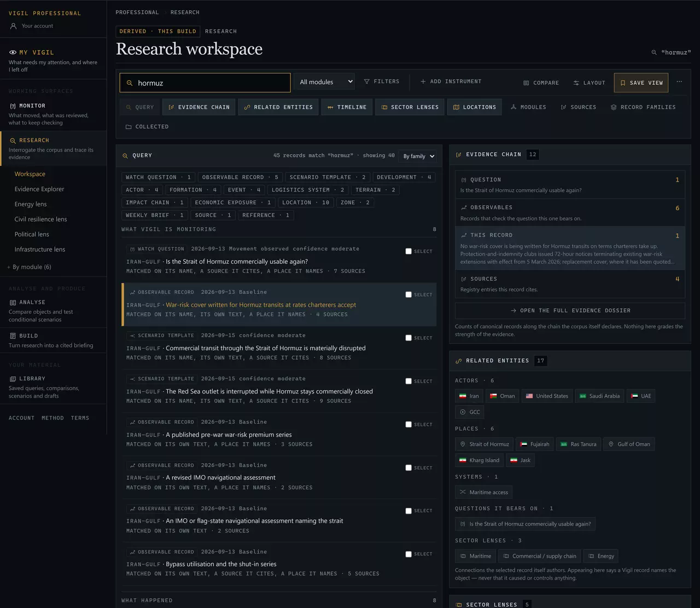Expand the Sources row in Evidence Chain
This screenshot has width=700, height=608.
pyautogui.click(x=570, y=283)
